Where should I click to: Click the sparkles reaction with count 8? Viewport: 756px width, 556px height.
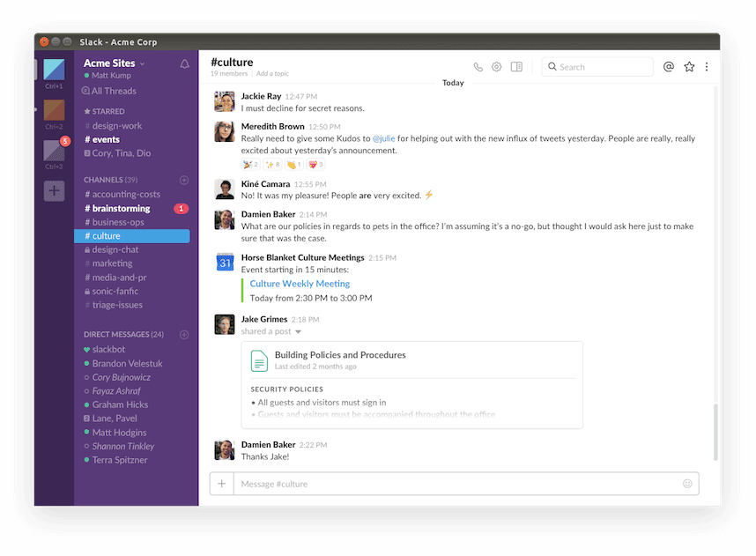point(272,165)
